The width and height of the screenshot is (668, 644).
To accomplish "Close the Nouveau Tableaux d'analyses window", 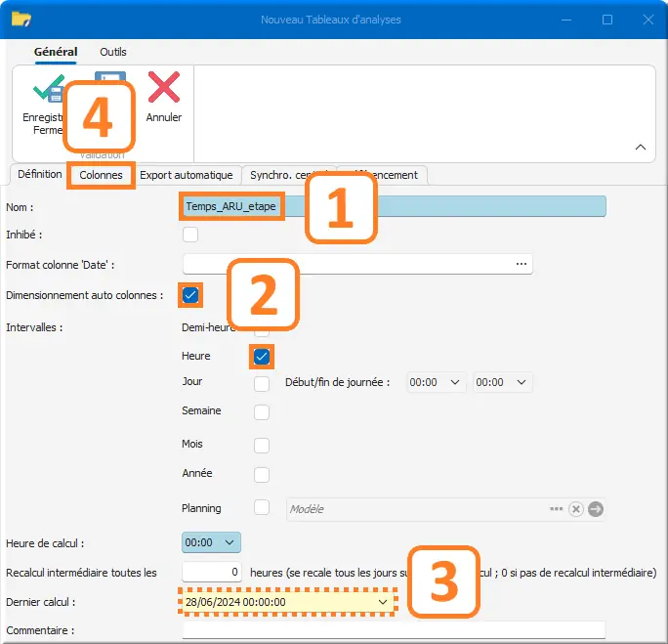I will click(647, 20).
